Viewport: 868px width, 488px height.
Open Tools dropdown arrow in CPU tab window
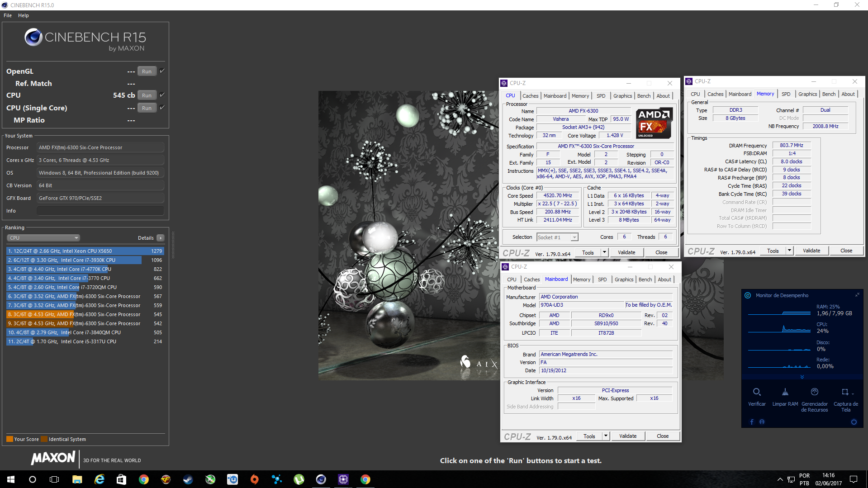[x=604, y=252]
